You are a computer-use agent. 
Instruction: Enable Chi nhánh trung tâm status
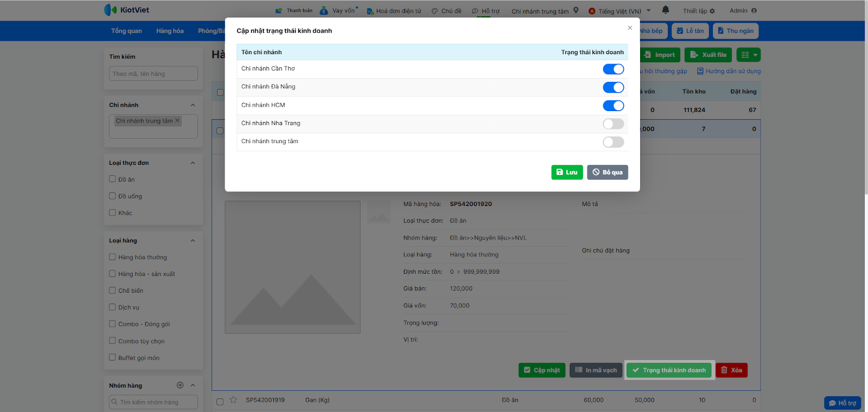[614, 142]
